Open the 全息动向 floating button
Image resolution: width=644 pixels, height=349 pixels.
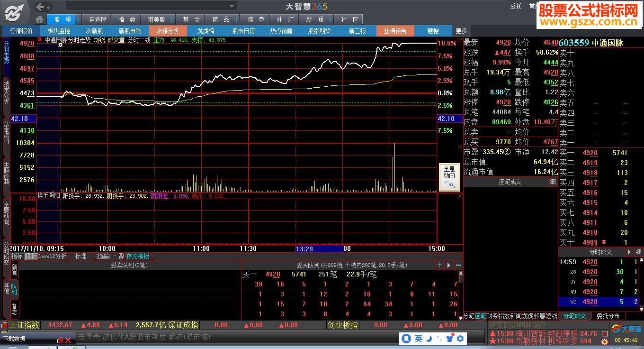coord(449,177)
